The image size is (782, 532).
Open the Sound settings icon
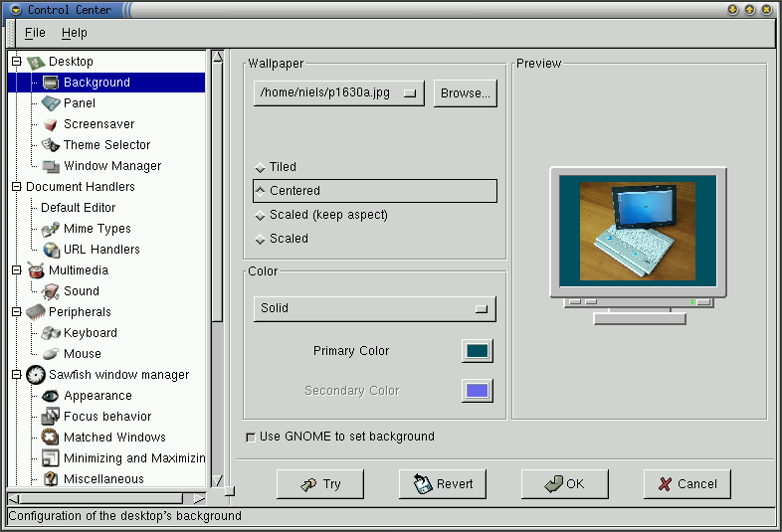pos(50,291)
